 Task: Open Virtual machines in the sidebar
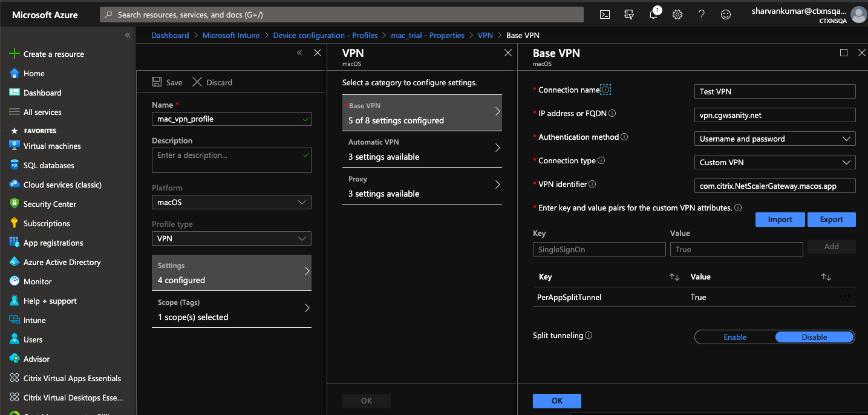[x=52, y=146]
